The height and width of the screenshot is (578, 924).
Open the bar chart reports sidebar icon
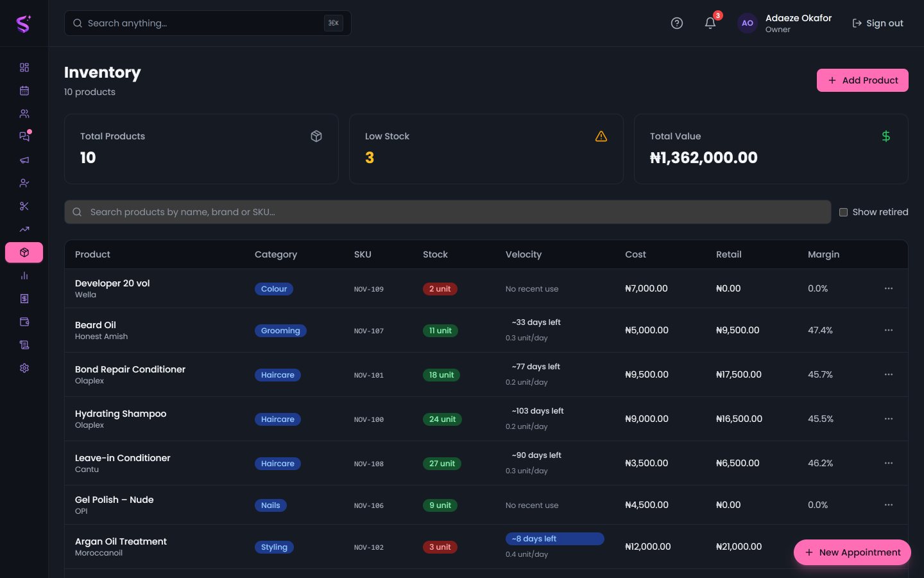pos(24,276)
